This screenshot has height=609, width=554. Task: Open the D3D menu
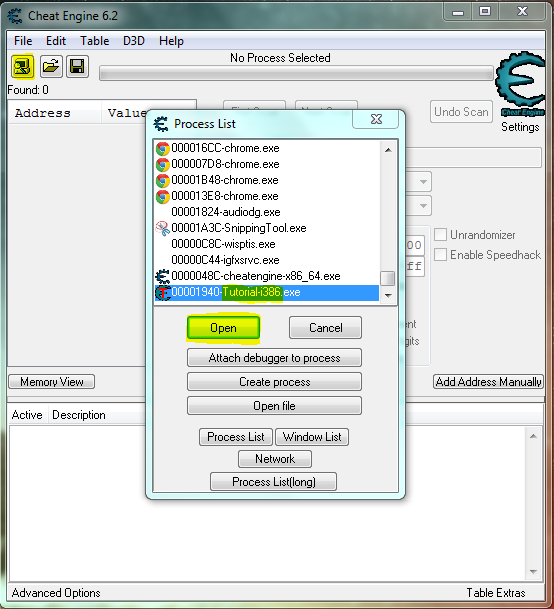click(134, 41)
